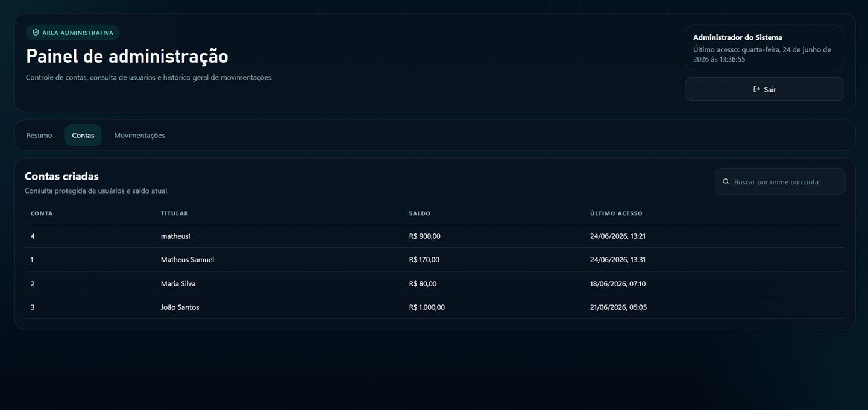Click the Conta column header

[x=42, y=213]
